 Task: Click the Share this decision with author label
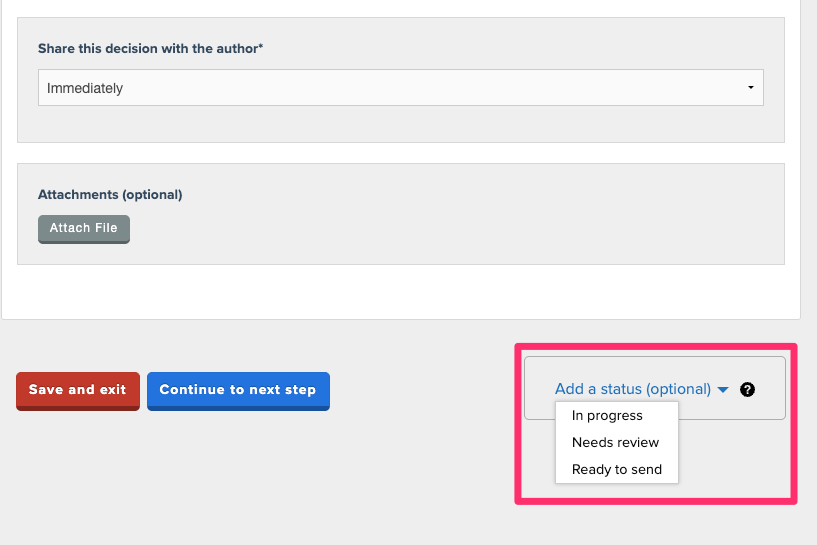[x=150, y=48]
